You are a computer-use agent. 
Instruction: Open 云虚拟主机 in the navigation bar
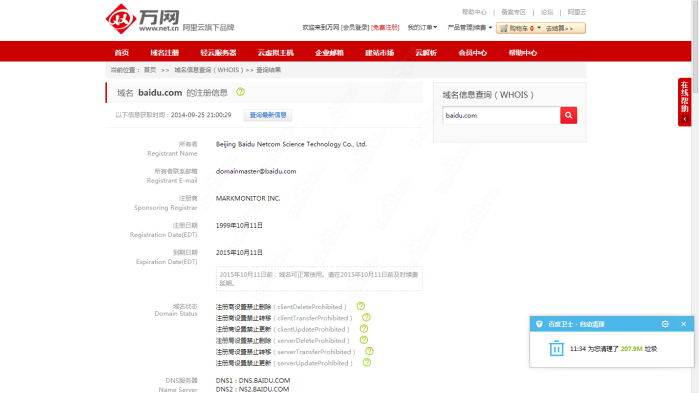coord(275,53)
